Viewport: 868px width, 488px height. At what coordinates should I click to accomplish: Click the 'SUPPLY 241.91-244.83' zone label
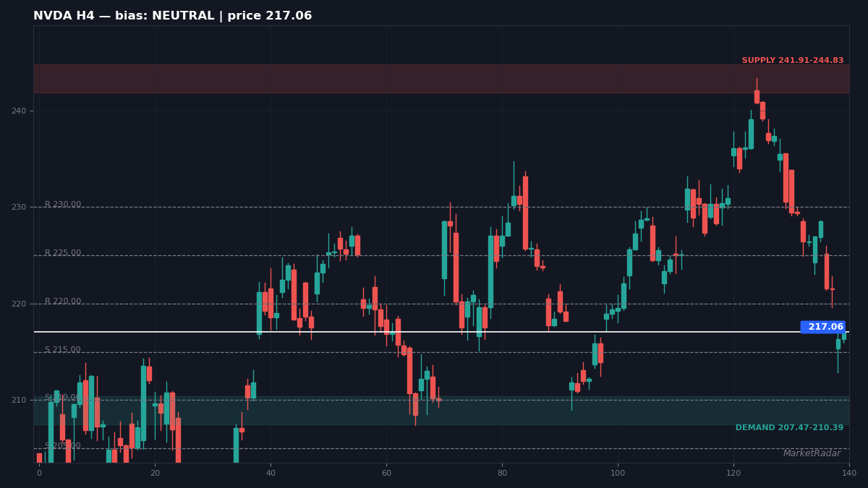pyautogui.click(x=793, y=61)
